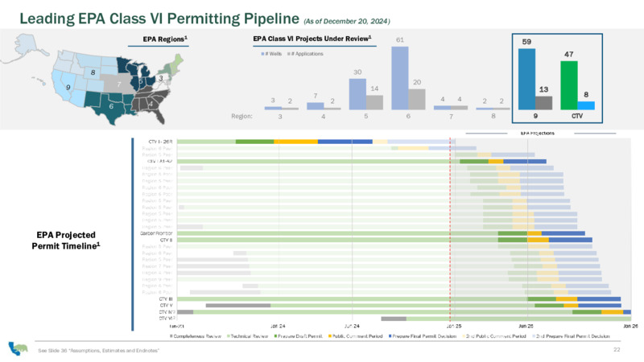Select the 'Carbon Frontier' row label

[156, 233]
